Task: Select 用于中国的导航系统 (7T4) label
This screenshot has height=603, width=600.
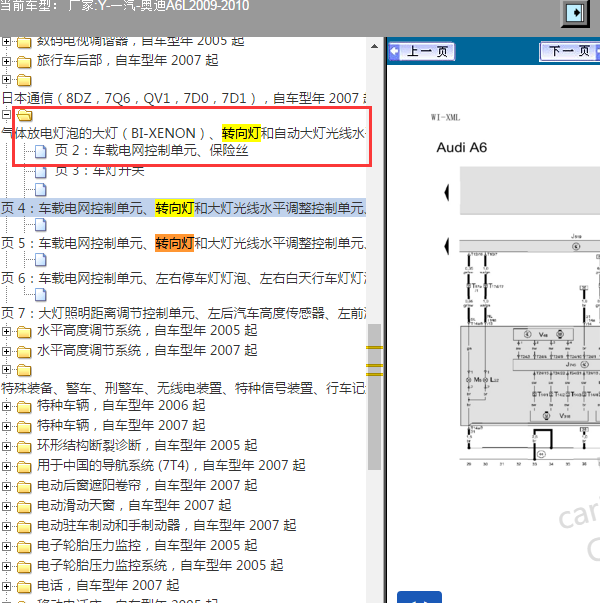Action: [171, 465]
